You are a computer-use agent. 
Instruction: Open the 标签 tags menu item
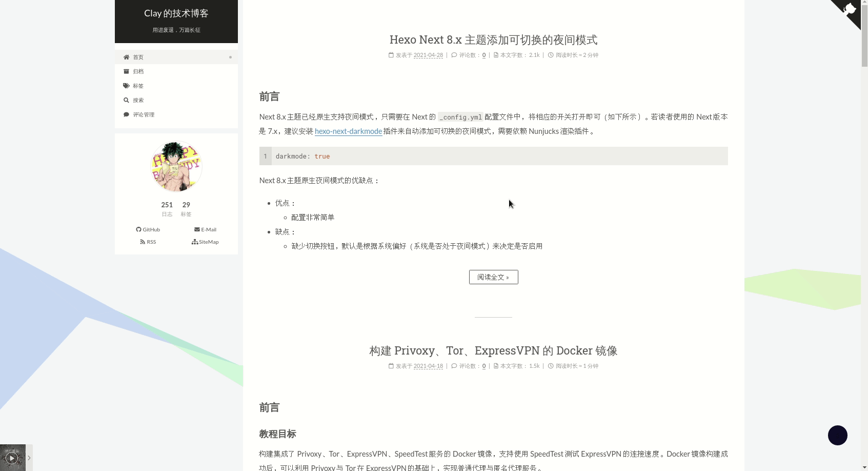click(x=138, y=86)
